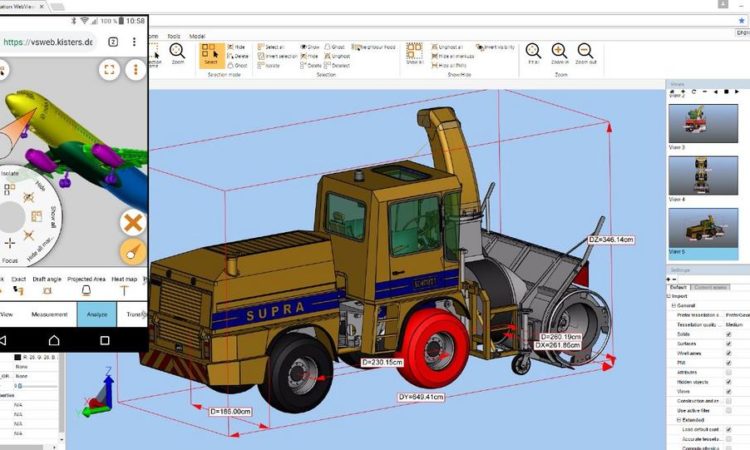This screenshot has width=750, height=450.
Task: Open the Model ribbon tab
Action: (197, 36)
